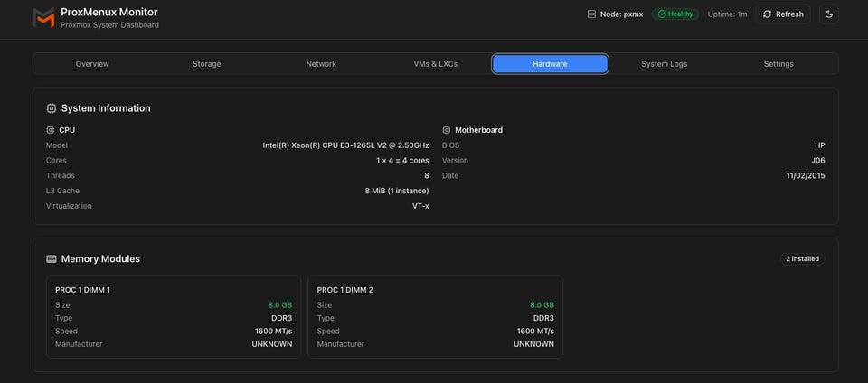The image size is (868, 383).
Task: Click the CPU section icon
Action: 51,130
